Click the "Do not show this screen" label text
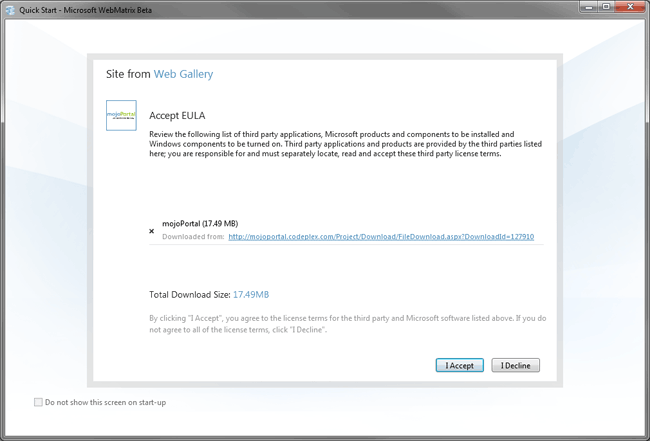This screenshot has width=650, height=441. 105,402
